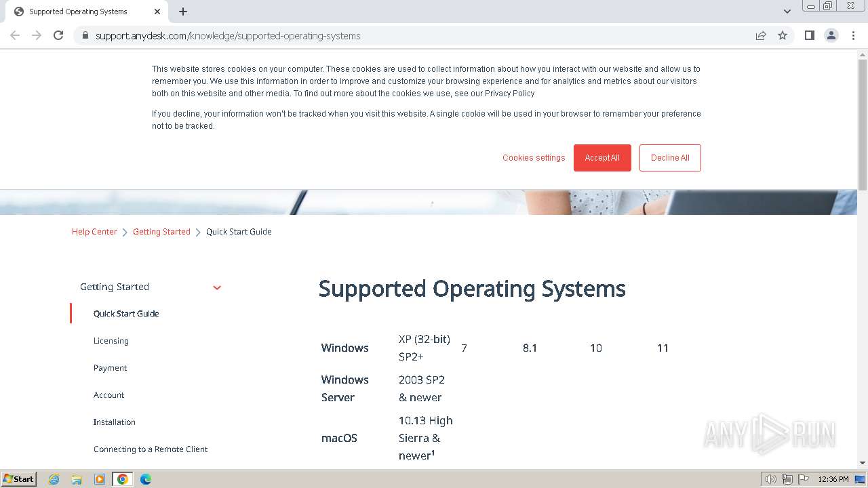This screenshot has width=868, height=488.
Task: Click the Windows Server row label
Action: tap(344, 388)
